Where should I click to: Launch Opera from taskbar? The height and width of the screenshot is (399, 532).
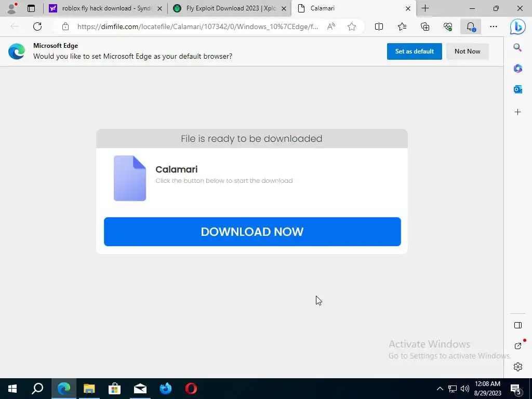click(191, 389)
